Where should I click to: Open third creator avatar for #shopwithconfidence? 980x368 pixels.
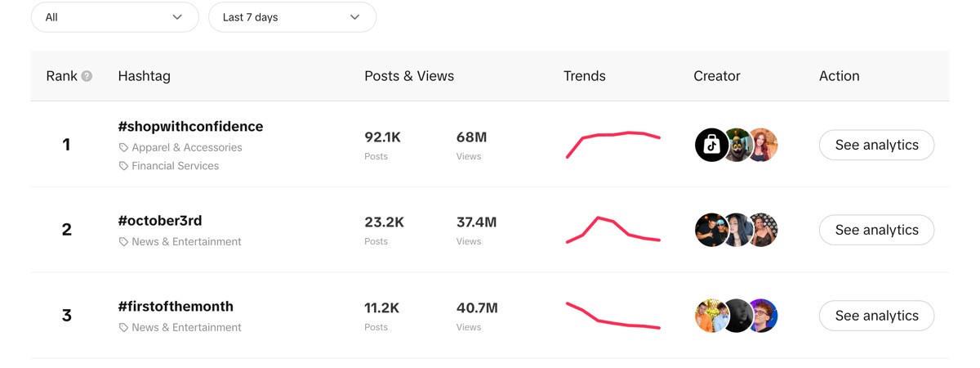coord(763,145)
